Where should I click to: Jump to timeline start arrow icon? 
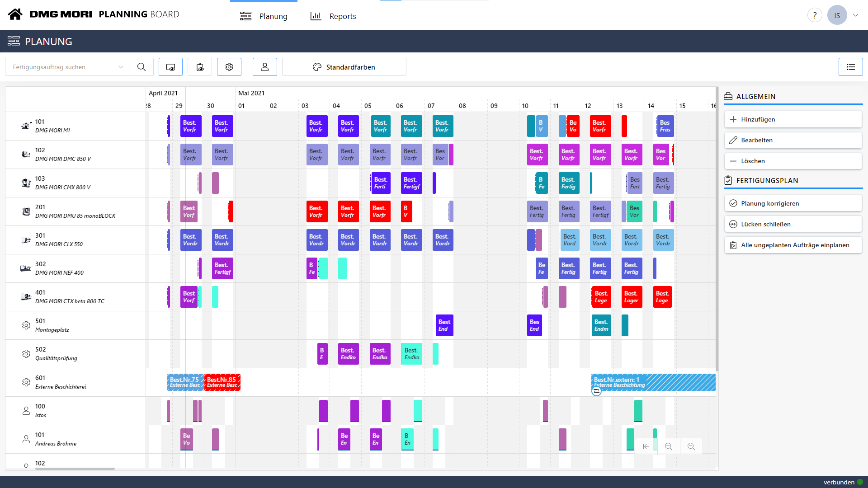click(646, 446)
